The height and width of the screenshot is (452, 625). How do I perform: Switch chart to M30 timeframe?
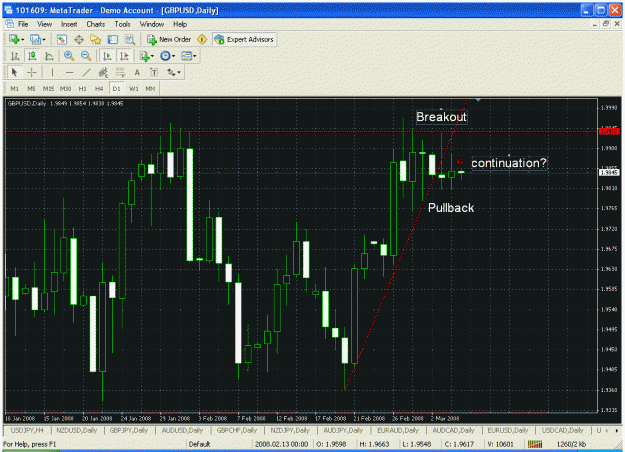click(x=65, y=88)
